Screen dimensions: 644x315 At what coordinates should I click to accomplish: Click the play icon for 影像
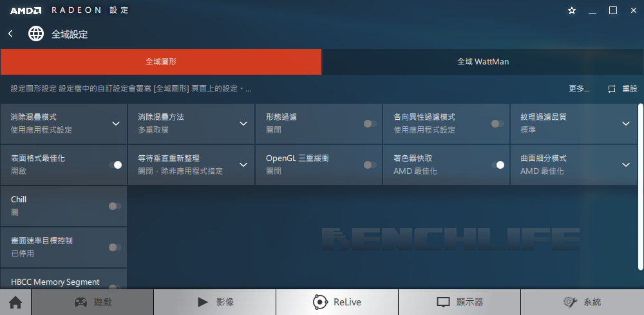tap(202, 302)
